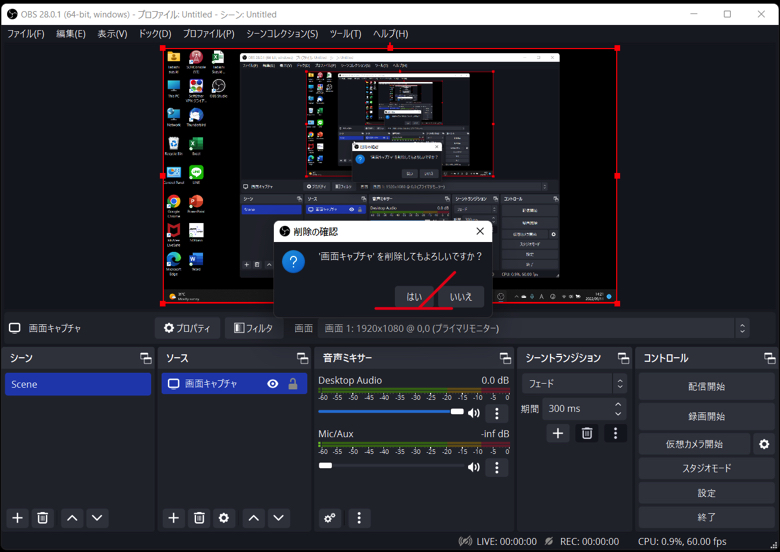Open the プロファイル(P) menu

point(208,34)
